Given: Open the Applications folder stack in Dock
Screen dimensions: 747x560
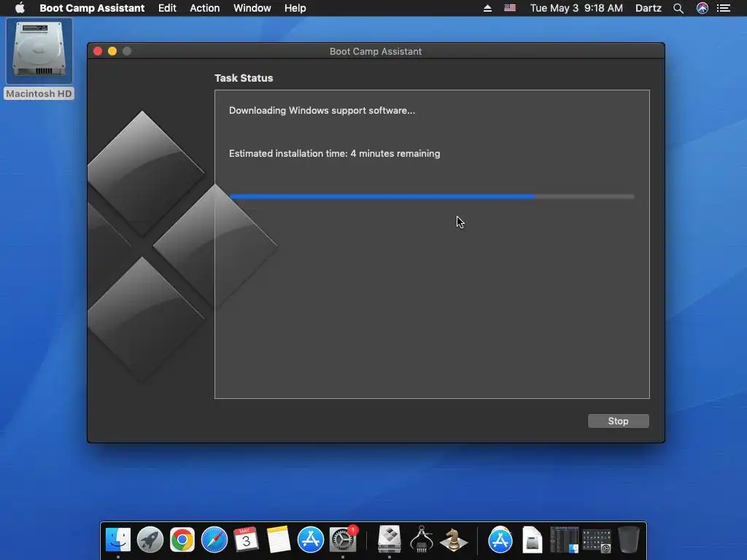Looking at the screenshot, I should click(x=500, y=540).
